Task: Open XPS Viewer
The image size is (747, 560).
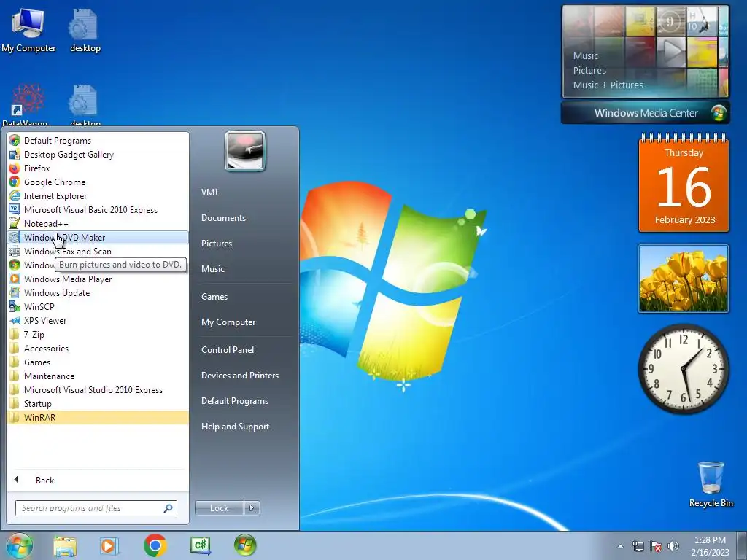Action: (98, 321)
